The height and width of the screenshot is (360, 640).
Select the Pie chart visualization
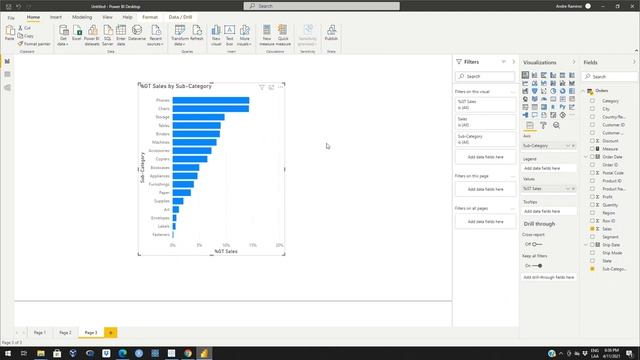[553, 91]
